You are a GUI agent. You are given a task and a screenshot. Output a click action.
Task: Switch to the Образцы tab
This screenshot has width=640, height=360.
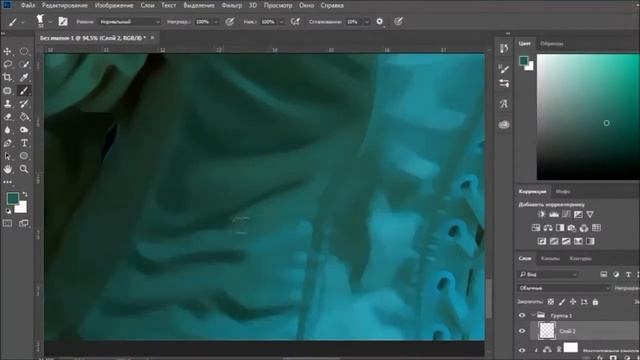click(x=551, y=43)
